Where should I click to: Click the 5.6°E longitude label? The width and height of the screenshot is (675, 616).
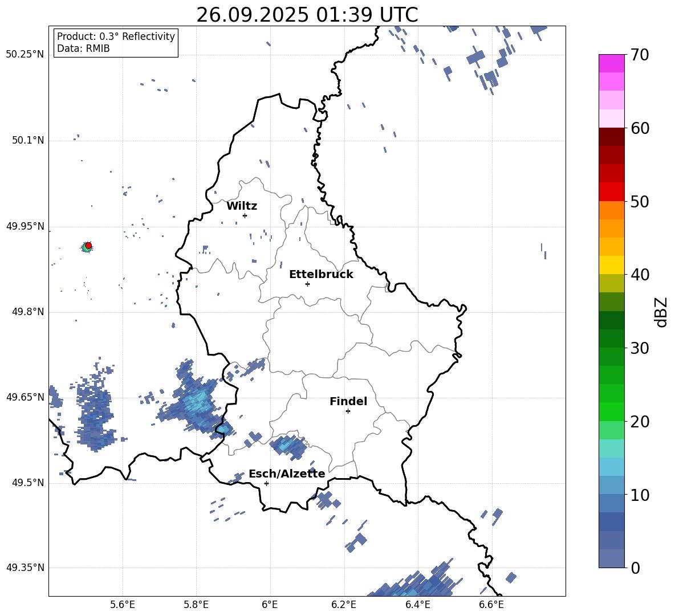[123, 605]
